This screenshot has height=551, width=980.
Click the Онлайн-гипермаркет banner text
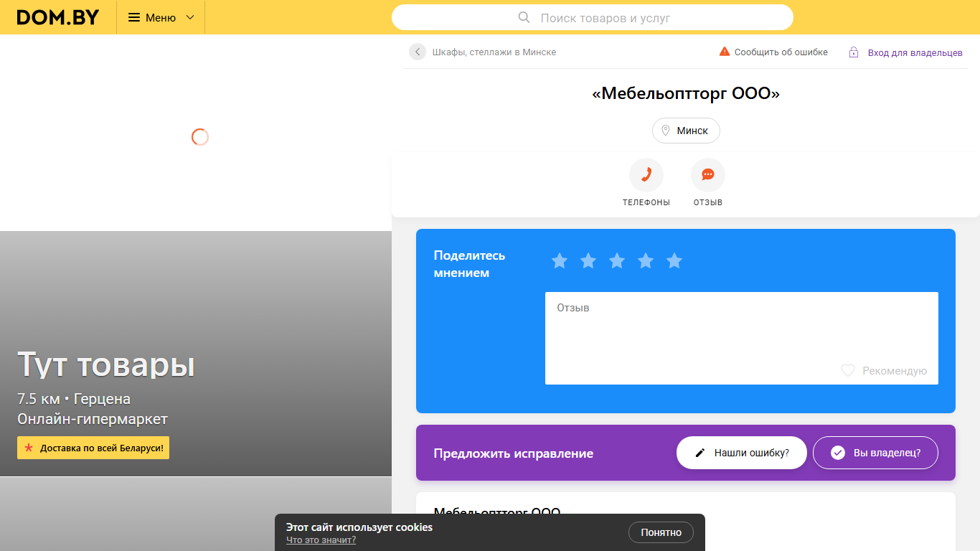(93, 419)
